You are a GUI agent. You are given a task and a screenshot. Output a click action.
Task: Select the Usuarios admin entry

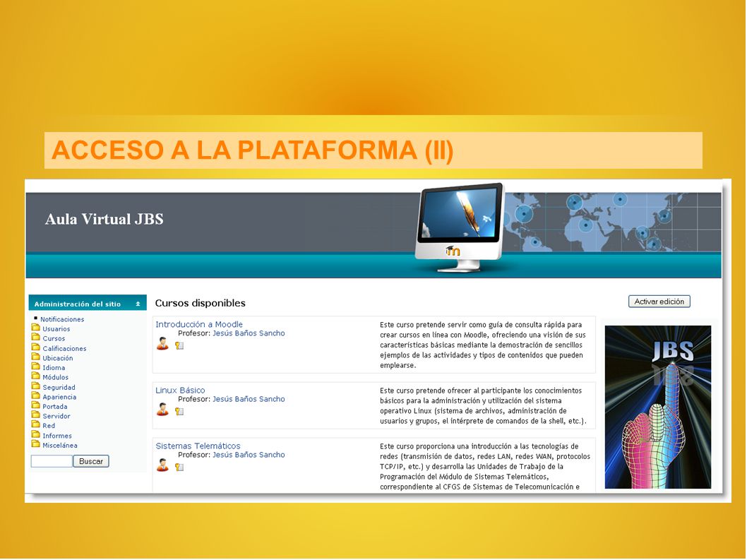tap(56, 329)
